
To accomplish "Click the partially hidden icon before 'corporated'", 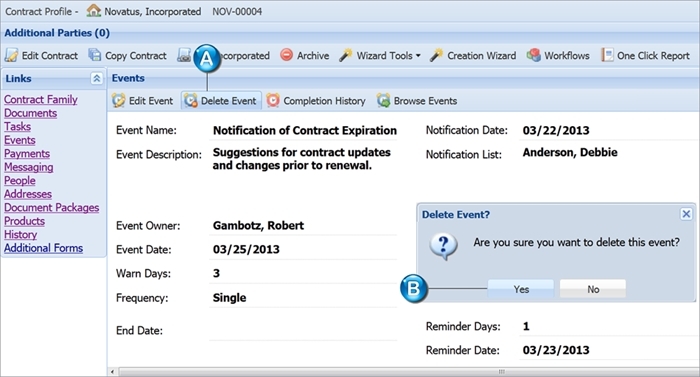I will tap(184, 55).
